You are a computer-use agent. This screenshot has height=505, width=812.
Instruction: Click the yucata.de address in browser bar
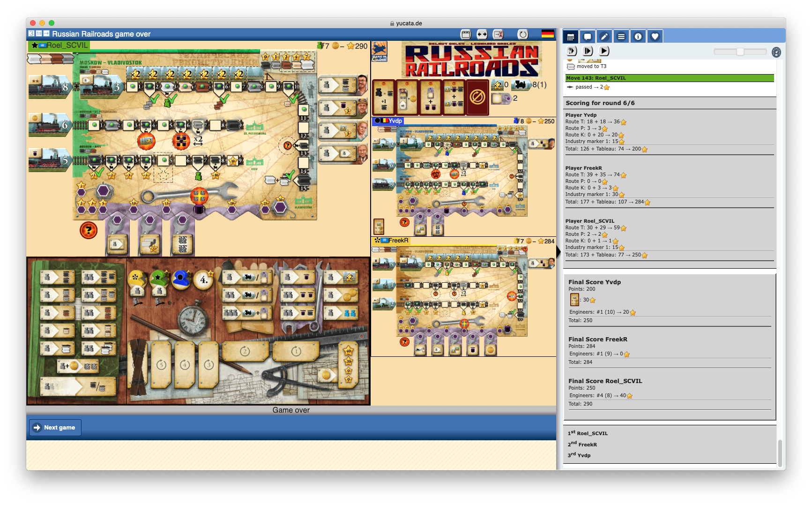coord(409,23)
